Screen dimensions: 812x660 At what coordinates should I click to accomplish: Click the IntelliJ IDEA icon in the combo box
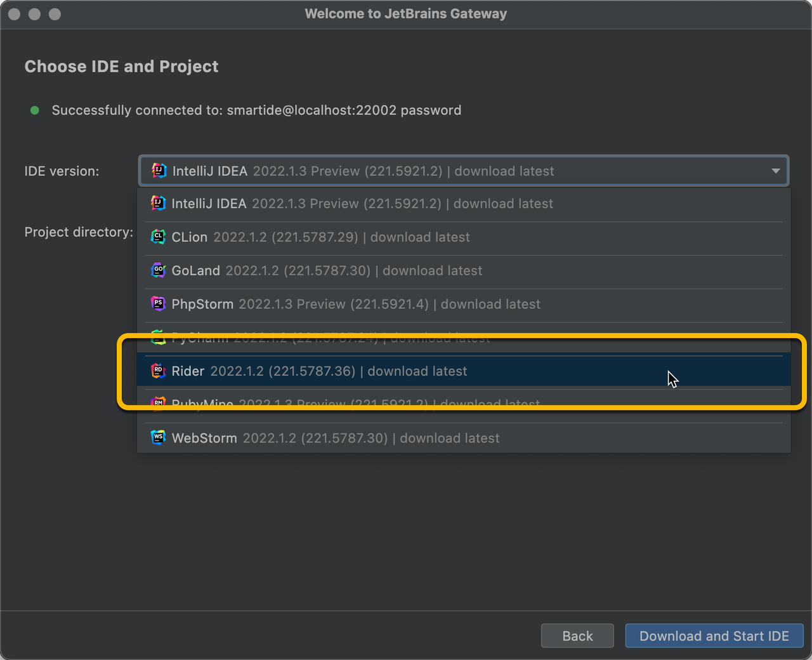(159, 171)
